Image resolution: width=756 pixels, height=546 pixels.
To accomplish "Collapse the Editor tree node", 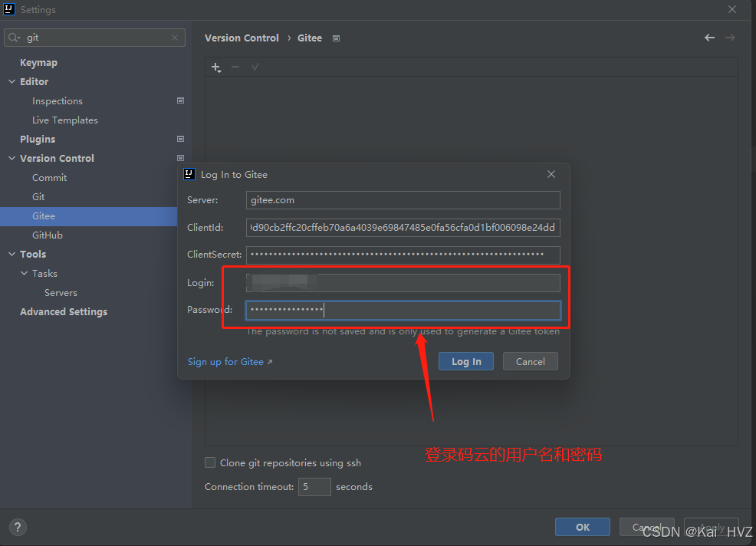I will 12,81.
